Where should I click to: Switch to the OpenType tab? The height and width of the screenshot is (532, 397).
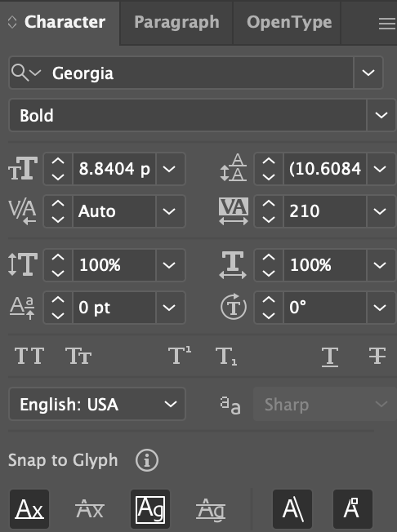289,22
